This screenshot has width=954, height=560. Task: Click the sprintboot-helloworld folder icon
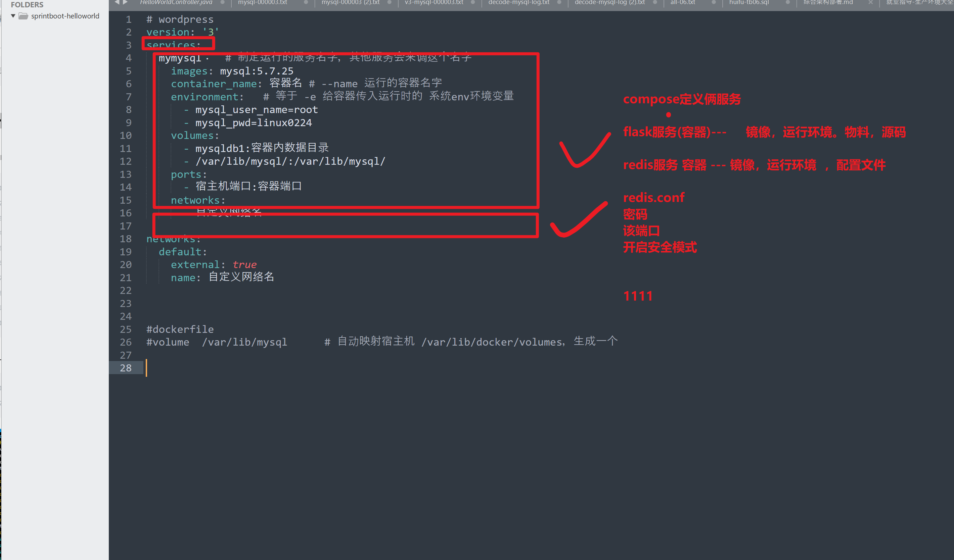point(24,16)
